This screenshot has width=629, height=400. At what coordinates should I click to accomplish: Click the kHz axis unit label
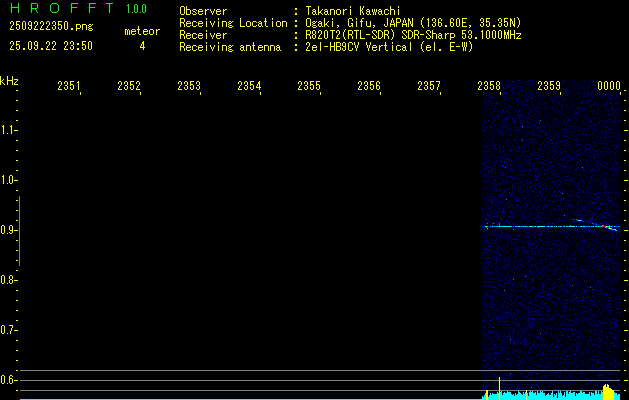click(x=9, y=81)
